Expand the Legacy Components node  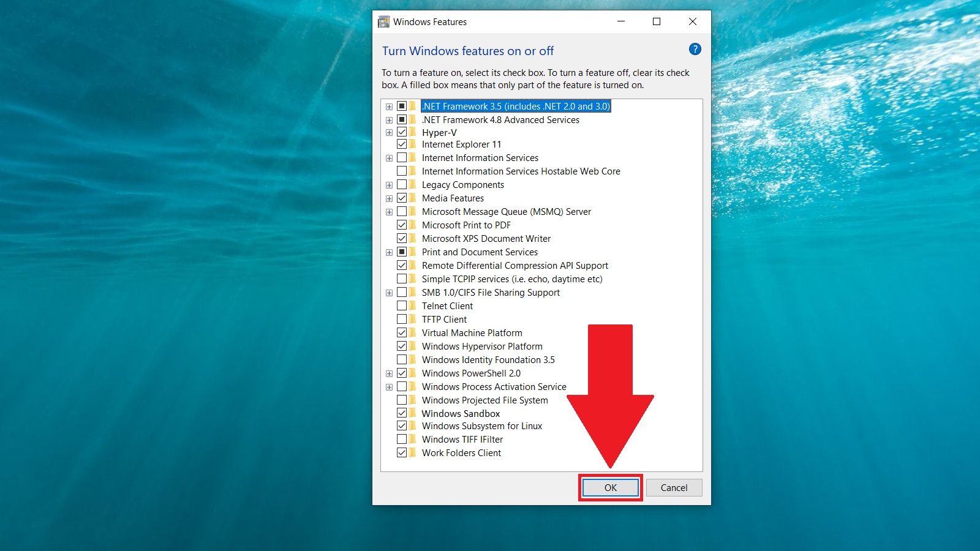coord(389,185)
